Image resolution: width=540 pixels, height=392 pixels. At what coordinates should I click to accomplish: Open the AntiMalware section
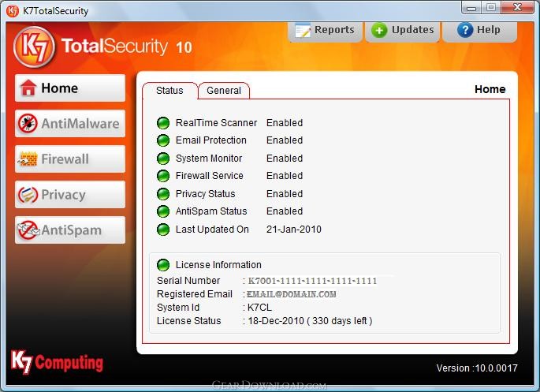[x=70, y=123]
